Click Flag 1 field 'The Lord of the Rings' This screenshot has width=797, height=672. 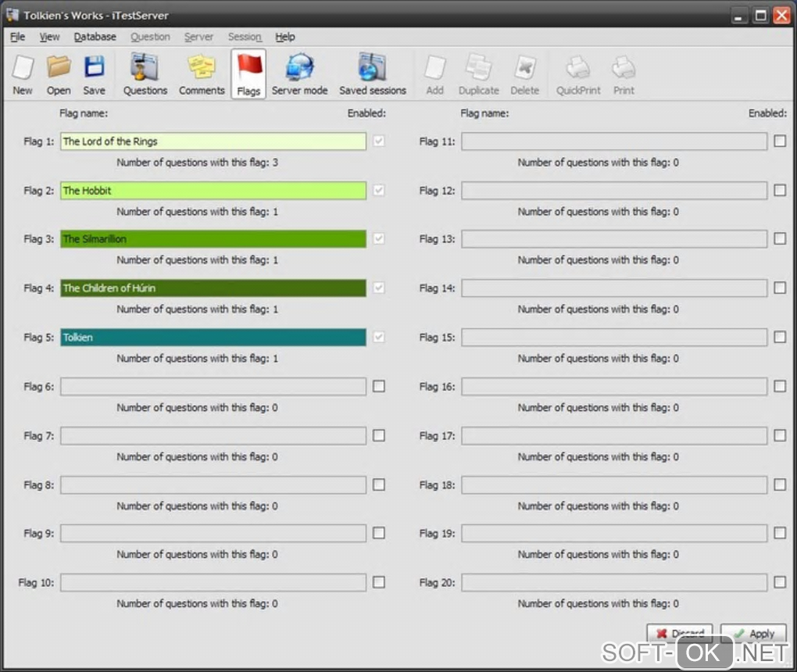coord(213,141)
